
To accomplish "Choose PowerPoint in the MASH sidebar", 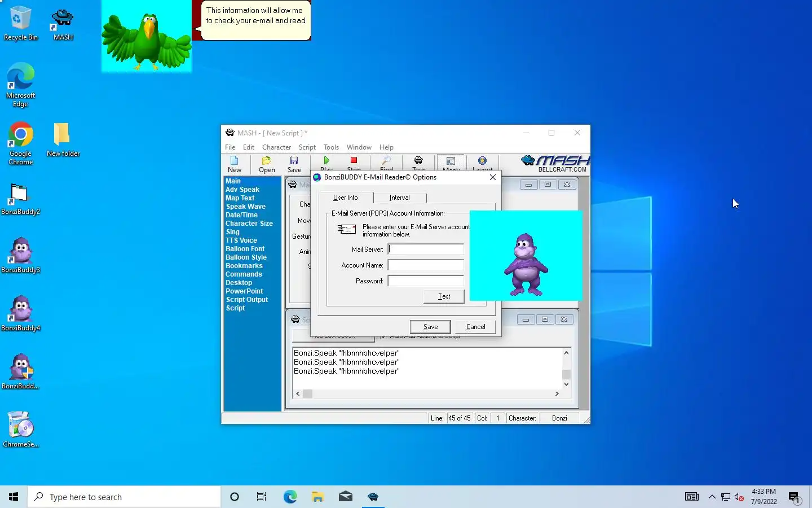I will [244, 291].
